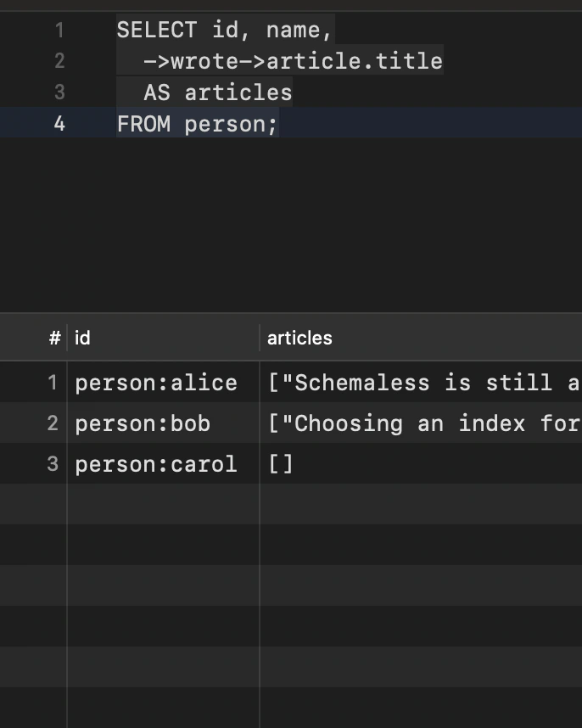This screenshot has width=582, height=728.
Task: Select row number 1 in results
Action: (53, 383)
